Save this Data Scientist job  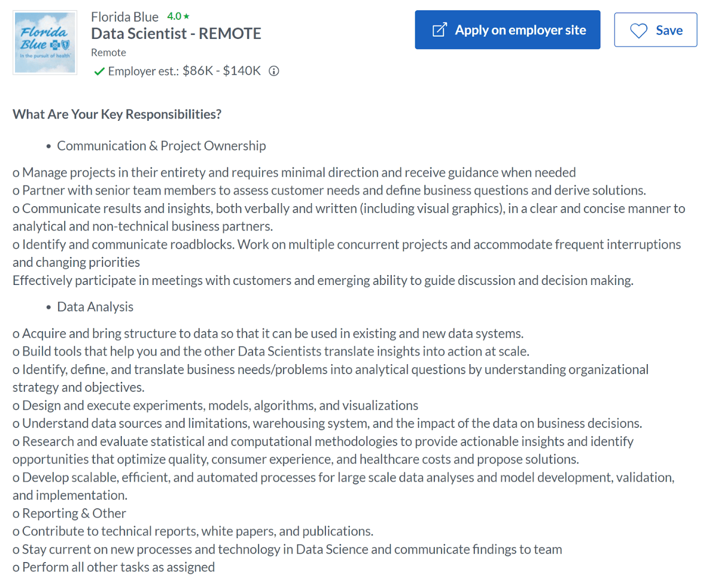[655, 30]
